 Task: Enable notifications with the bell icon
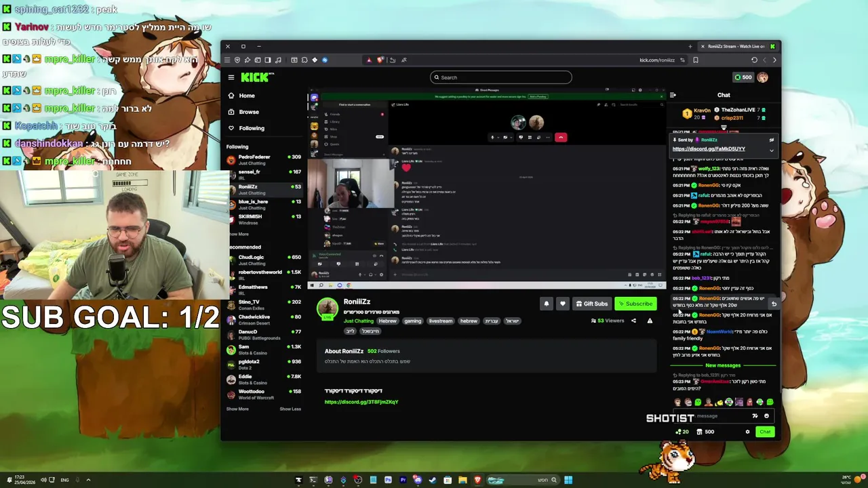coord(546,304)
